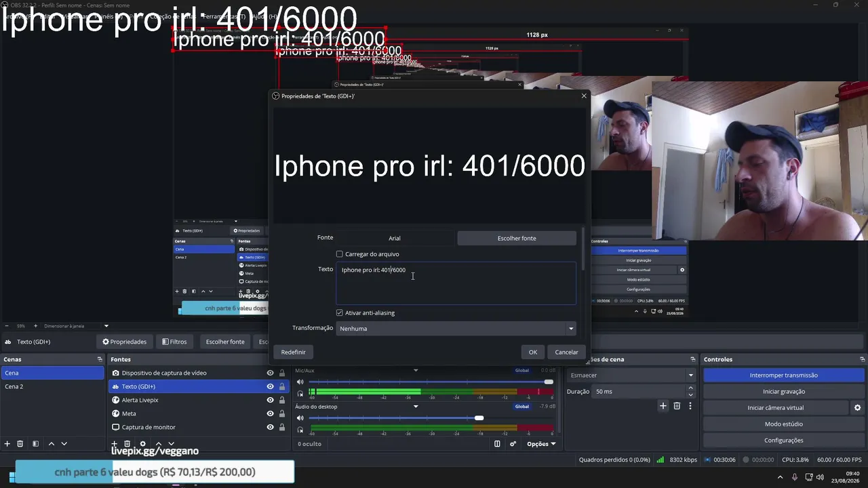Open scene filters icon in Cenas toolbar
This screenshot has width=868, height=488.
point(35,444)
